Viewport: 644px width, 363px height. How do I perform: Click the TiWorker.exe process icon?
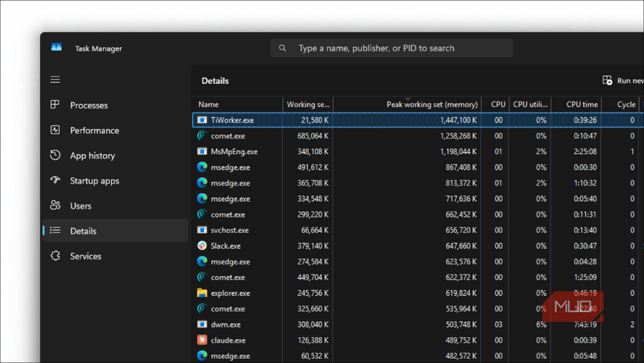[x=202, y=120]
